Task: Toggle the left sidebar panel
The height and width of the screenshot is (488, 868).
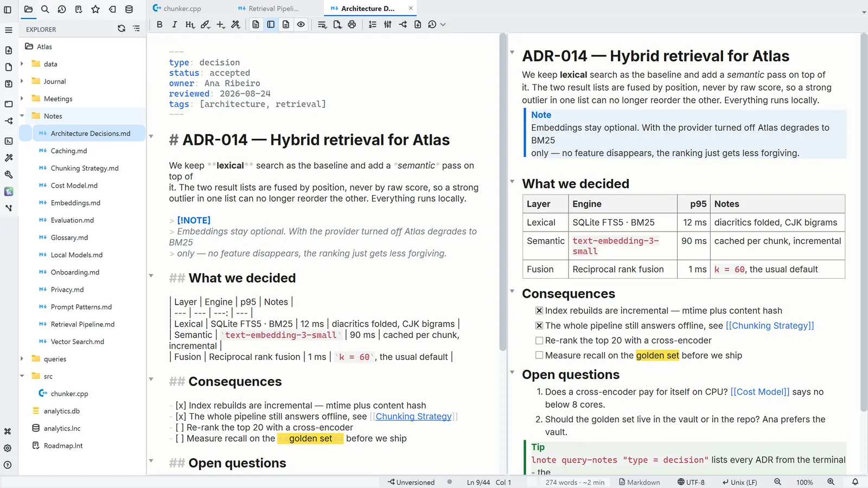Action: (8, 9)
